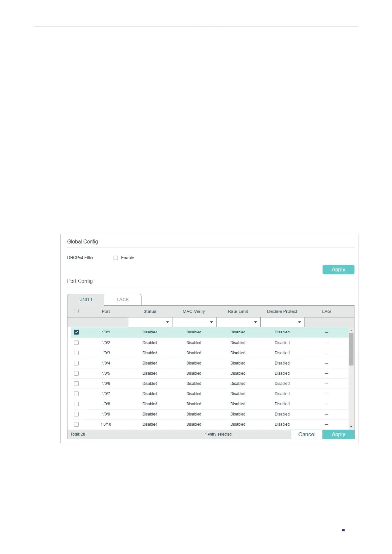Check the port 1/0/9 checkbox
The image size is (392, 554).
[x=76, y=414]
